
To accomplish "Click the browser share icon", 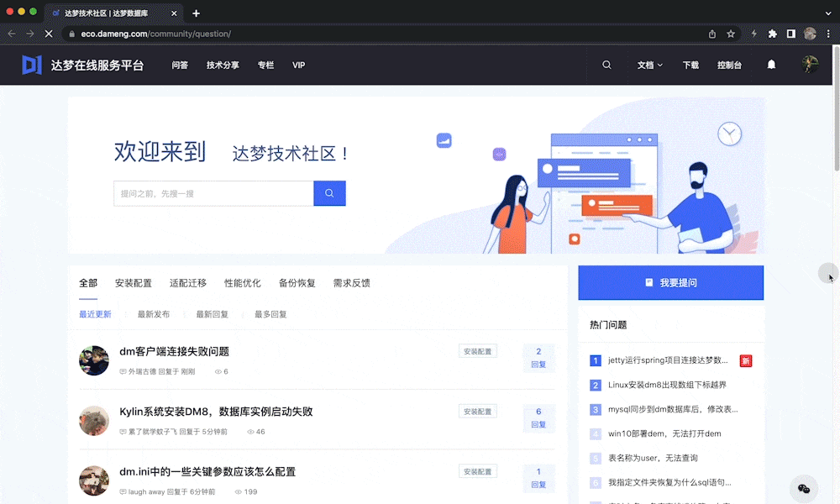I will (712, 34).
